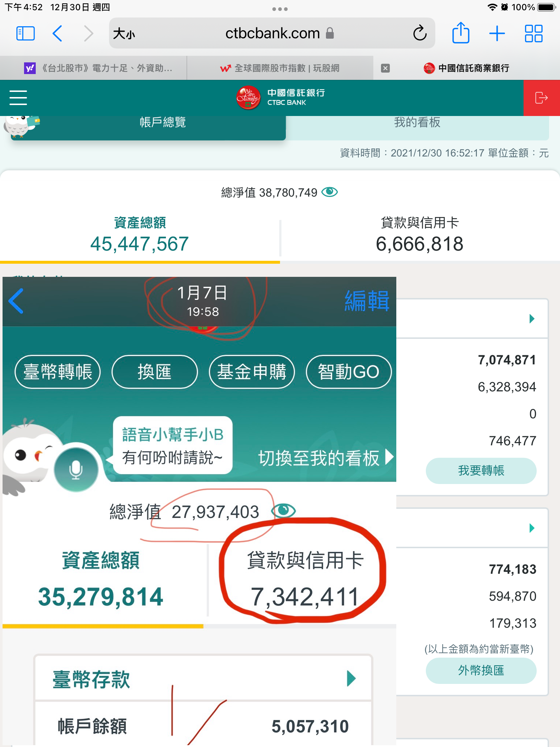This screenshot has height=747, width=560.
Task: Select the 全球國際股市指數 browser tab
Action: (x=280, y=68)
